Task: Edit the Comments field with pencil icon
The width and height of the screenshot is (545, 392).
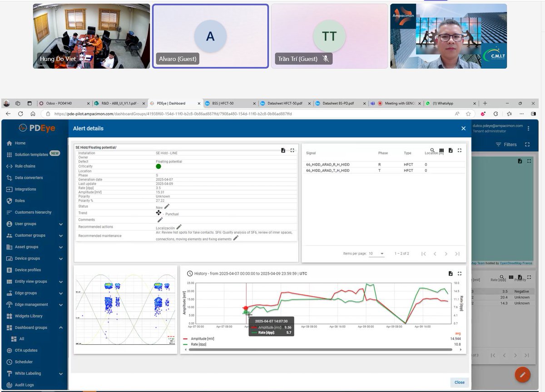Action: tap(160, 220)
